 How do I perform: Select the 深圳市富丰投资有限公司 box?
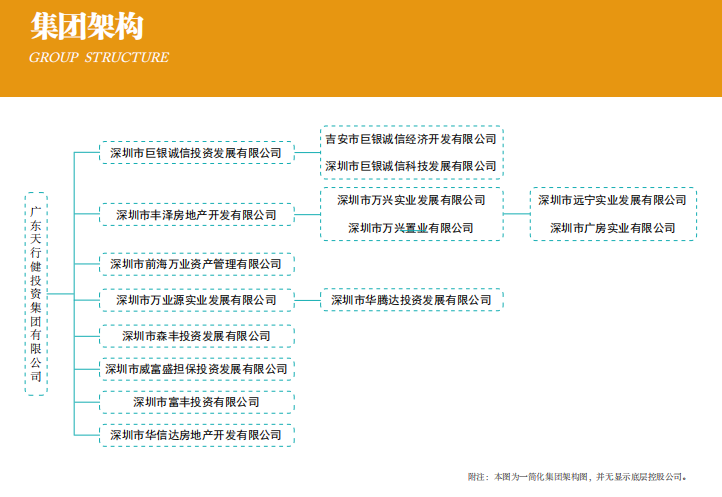[196, 402]
